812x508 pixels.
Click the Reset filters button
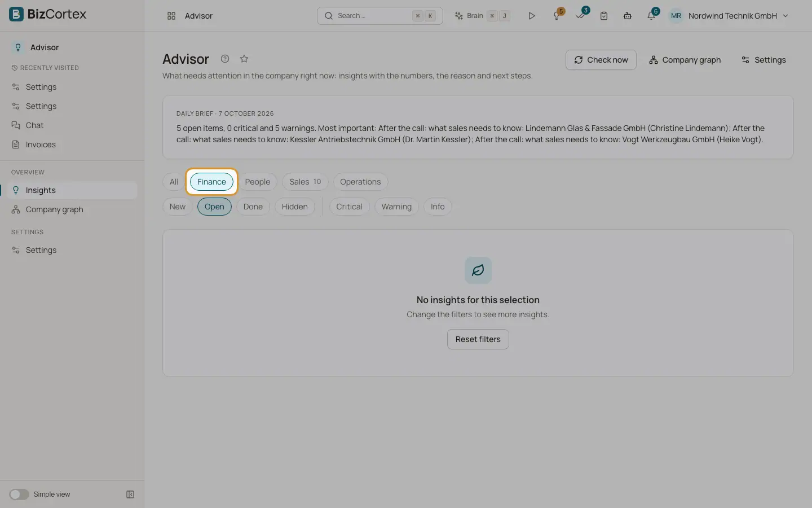478,339
